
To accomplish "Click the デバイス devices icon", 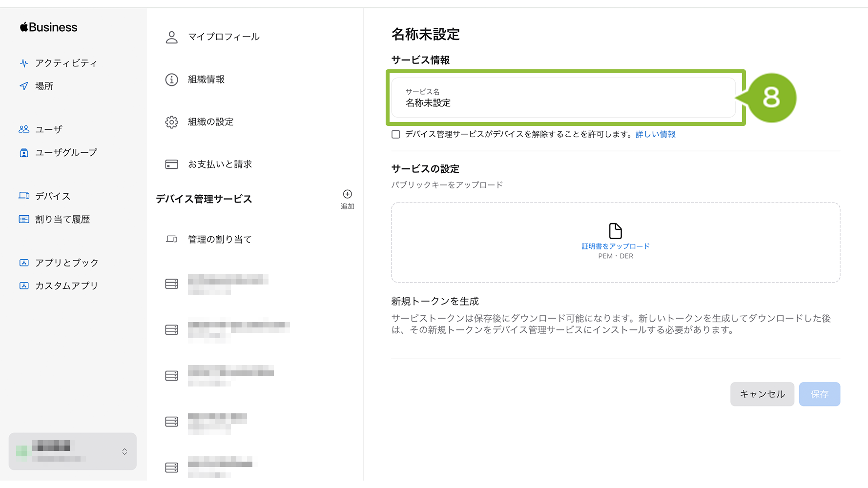I will [x=24, y=195].
